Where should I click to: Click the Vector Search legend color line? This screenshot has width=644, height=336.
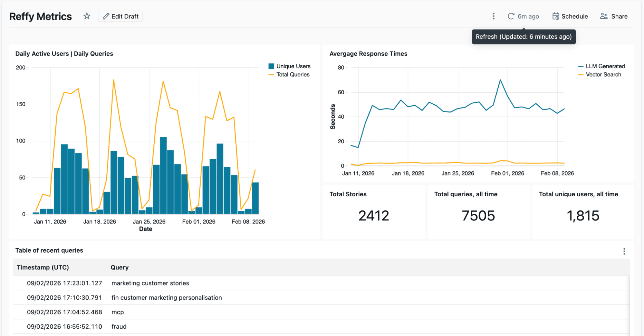click(x=581, y=75)
